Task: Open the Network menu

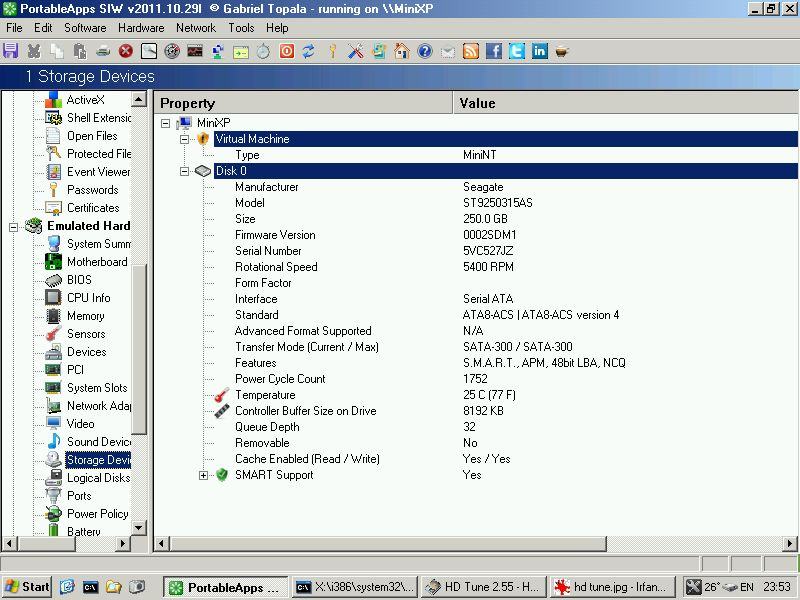Action: click(196, 28)
